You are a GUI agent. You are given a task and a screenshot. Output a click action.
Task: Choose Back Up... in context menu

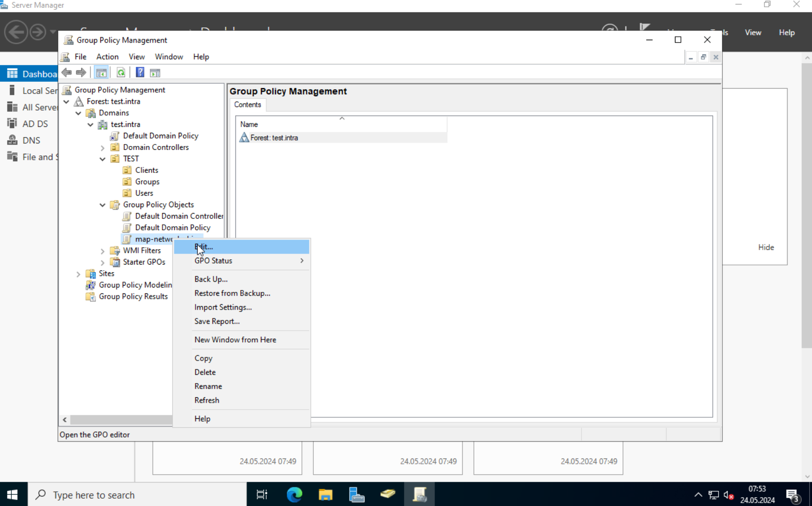[242, 279]
